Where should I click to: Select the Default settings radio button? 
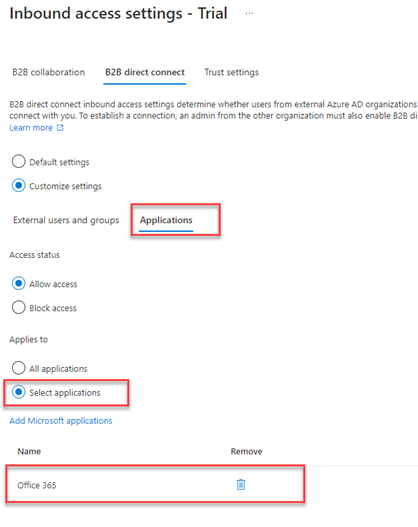point(18,161)
